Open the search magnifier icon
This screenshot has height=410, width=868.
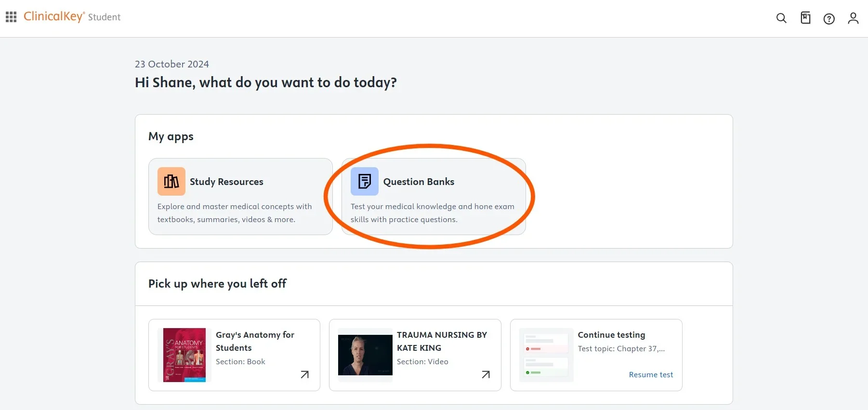[x=781, y=18]
